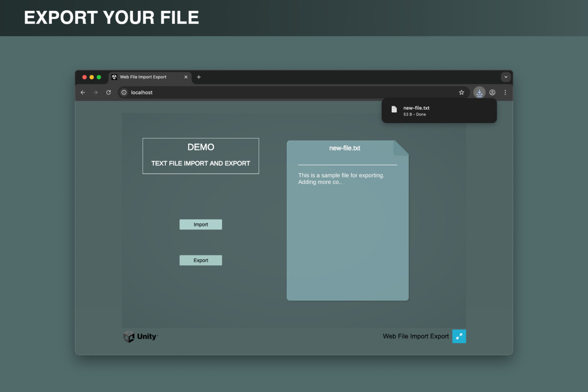Select the Web File Import Export tab
The height and width of the screenshot is (392, 588).
click(x=145, y=77)
